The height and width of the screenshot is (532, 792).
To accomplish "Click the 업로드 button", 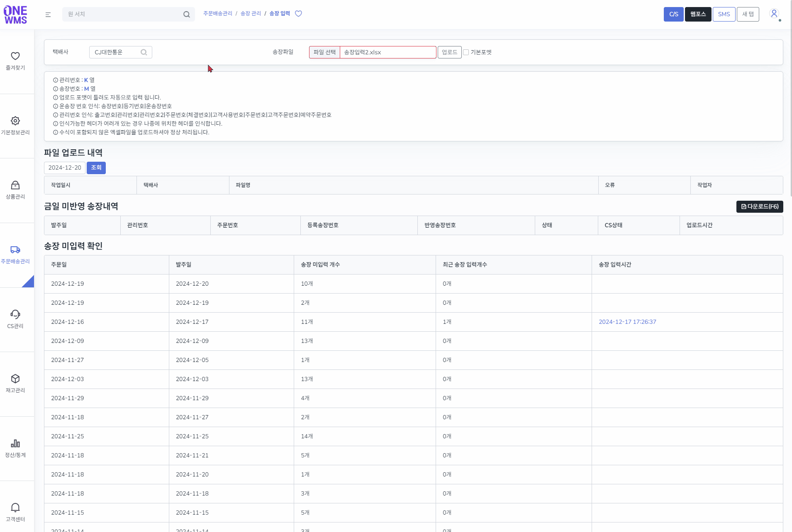I will tap(449, 52).
